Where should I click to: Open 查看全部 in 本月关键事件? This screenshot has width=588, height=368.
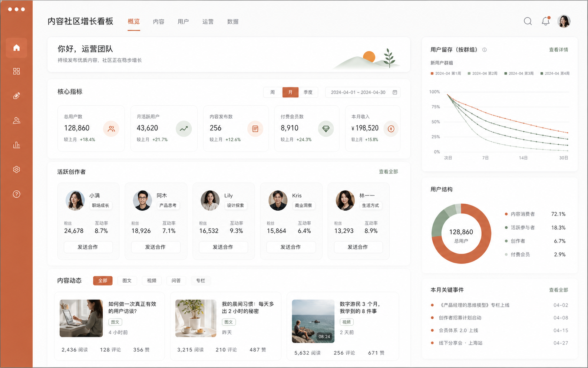pyautogui.click(x=559, y=290)
